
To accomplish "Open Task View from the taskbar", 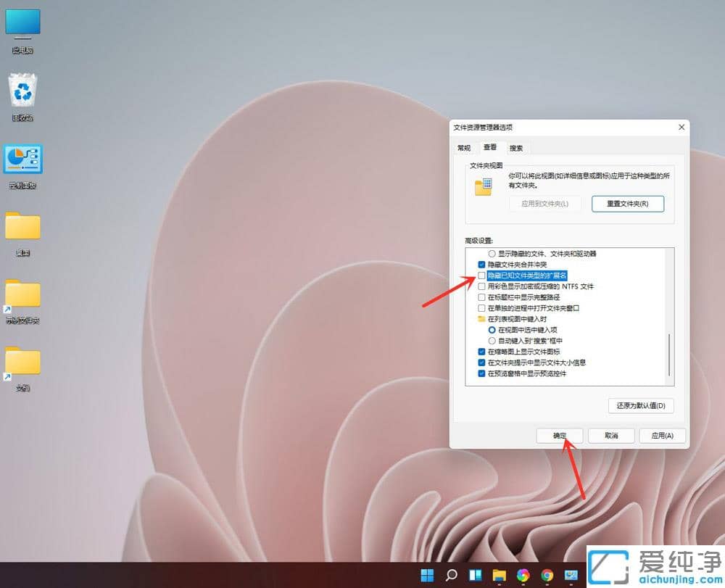I will click(475, 575).
